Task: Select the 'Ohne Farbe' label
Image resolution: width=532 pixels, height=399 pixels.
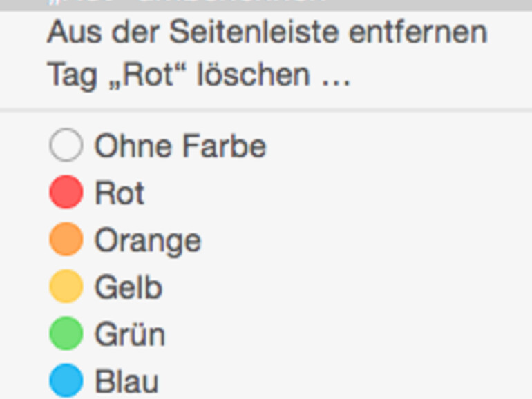Action: pos(180,146)
